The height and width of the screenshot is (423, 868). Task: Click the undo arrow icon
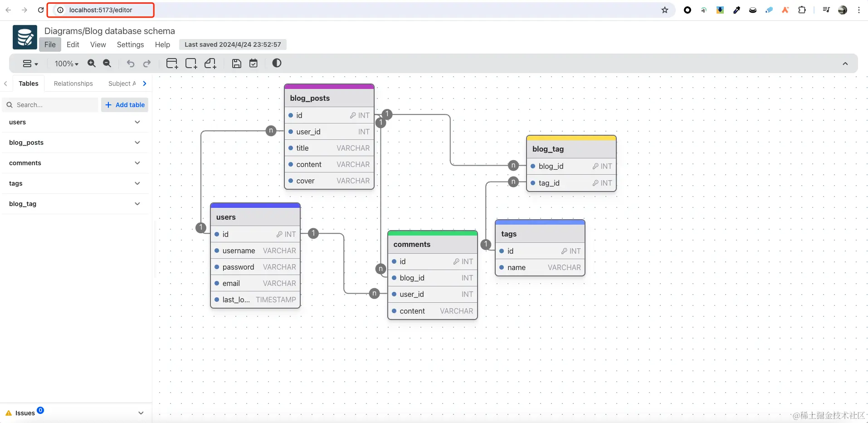(x=131, y=64)
